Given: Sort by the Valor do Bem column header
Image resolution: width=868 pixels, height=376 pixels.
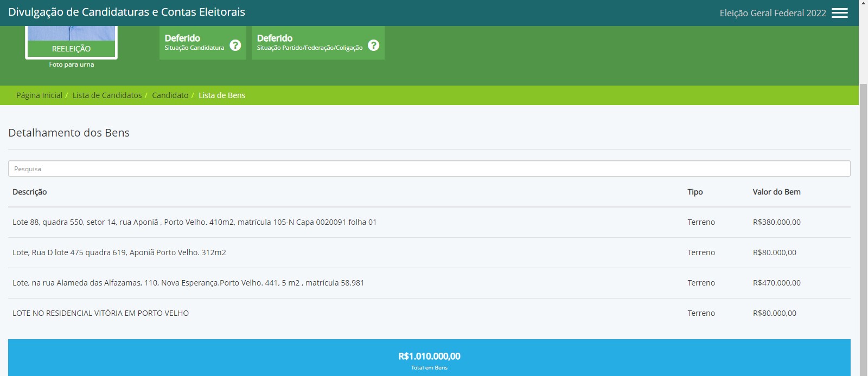Looking at the screenshot, I should [776, 192].
